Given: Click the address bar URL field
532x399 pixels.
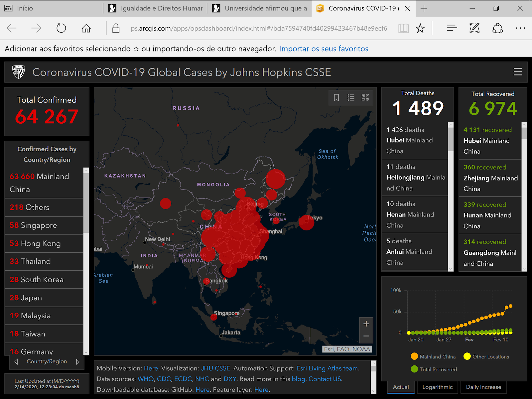Looking at the screenshot, I should [259, 28].
